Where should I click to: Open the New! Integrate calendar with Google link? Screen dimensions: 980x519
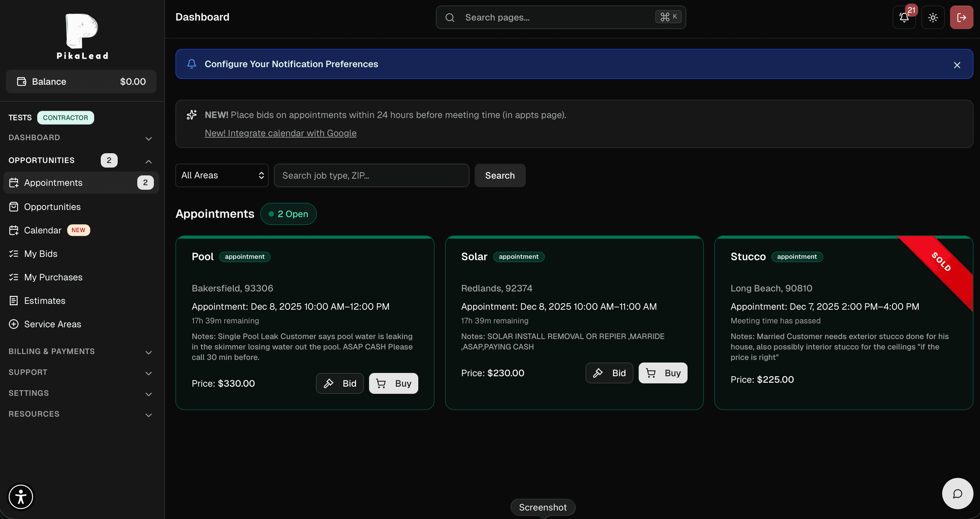point(280,133)
